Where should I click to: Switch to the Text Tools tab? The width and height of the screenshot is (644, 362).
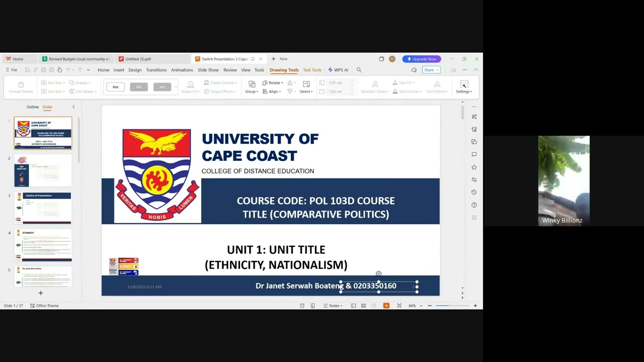click(x=312, y=70)
